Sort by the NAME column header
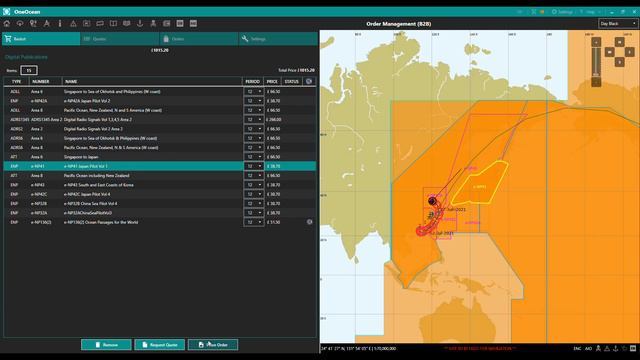 click(x=152, y=82)
